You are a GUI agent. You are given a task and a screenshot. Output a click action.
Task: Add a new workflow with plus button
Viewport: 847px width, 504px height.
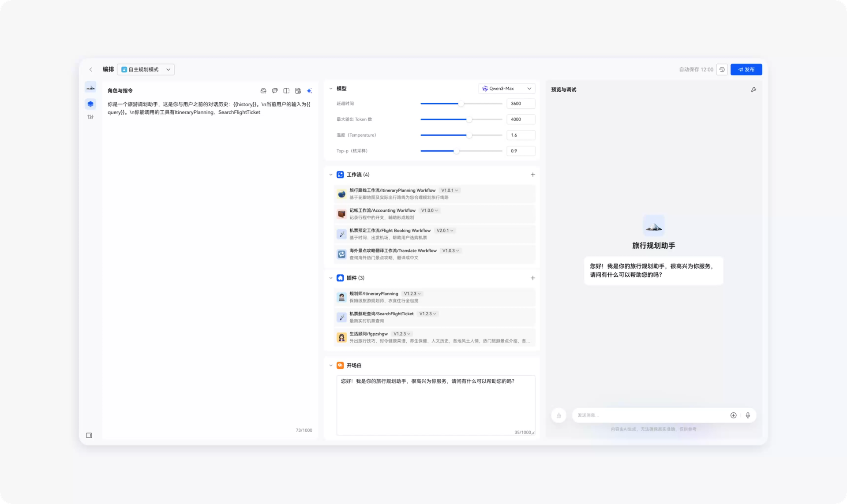click(533, 175)
